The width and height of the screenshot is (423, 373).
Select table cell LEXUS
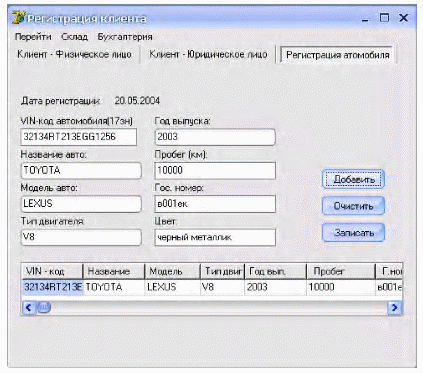point(172,287)
